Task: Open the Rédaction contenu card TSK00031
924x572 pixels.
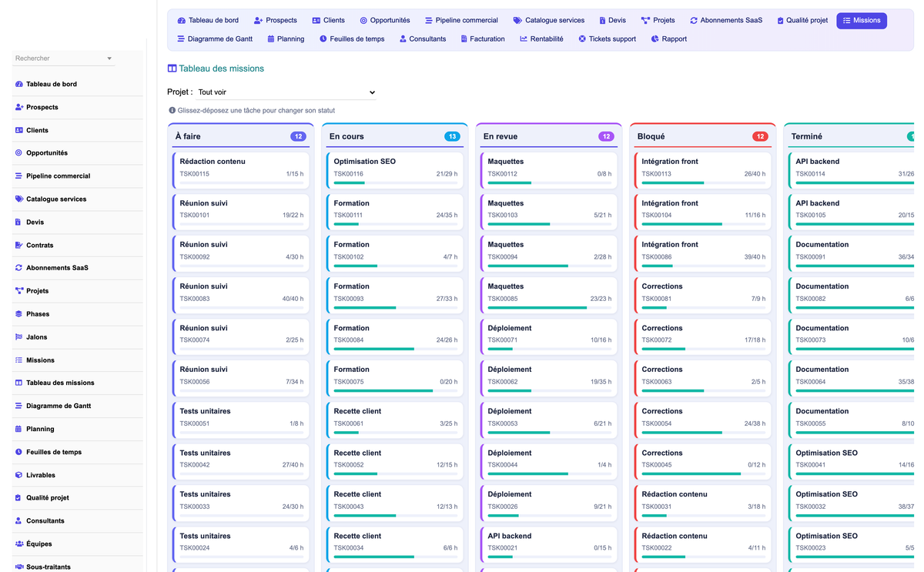Action: click(x=703, y=502)
